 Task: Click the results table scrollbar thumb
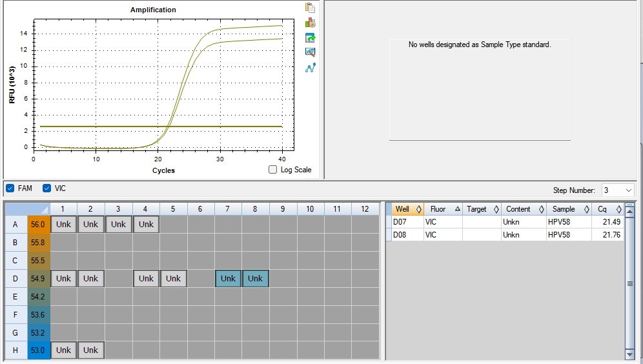click(629, 284)
